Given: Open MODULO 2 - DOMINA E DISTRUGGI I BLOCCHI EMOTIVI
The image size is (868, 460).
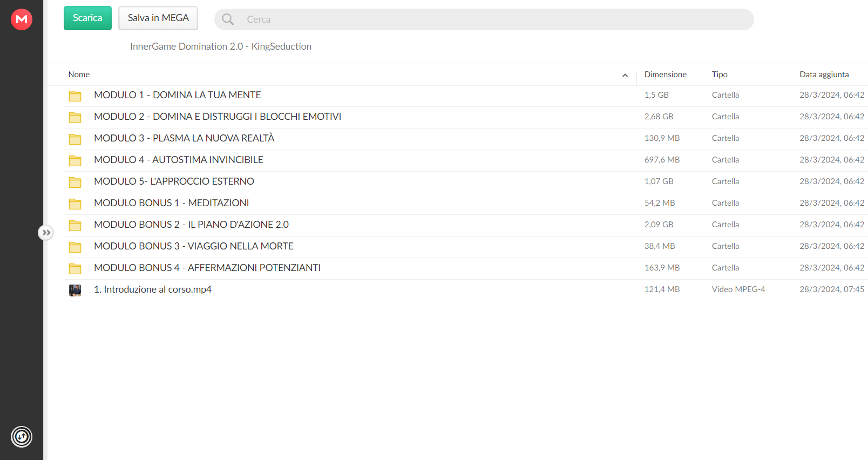Looking at the screenshot, I should point(218,117).
